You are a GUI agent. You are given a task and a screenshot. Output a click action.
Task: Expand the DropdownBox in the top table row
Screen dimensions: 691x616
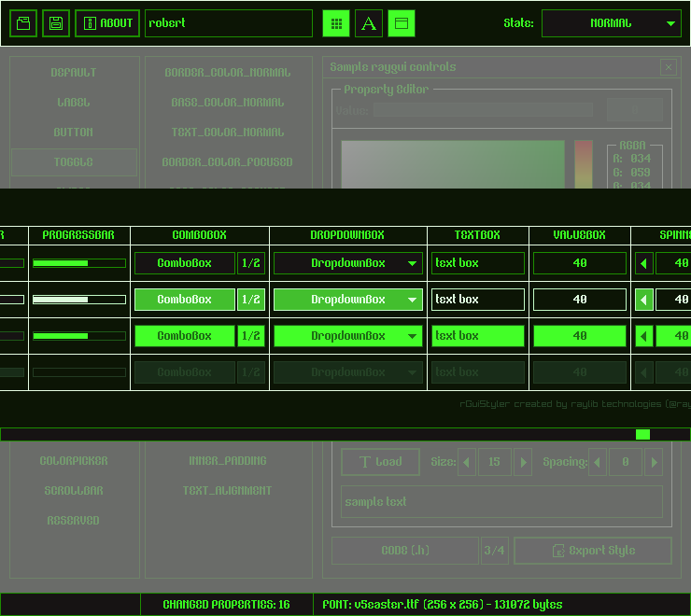coord(348,263)
